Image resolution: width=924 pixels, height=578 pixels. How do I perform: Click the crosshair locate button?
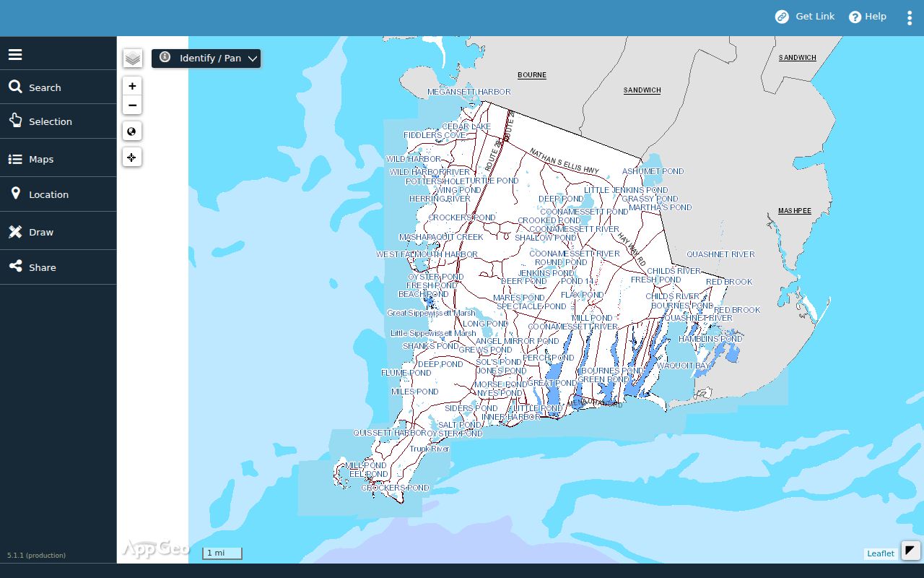[x=132, y=158]
